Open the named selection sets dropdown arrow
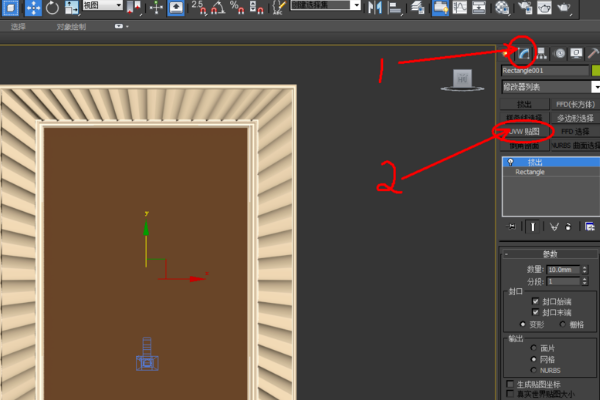The width and height of the screenshot is (600, 400). point(357,5)
